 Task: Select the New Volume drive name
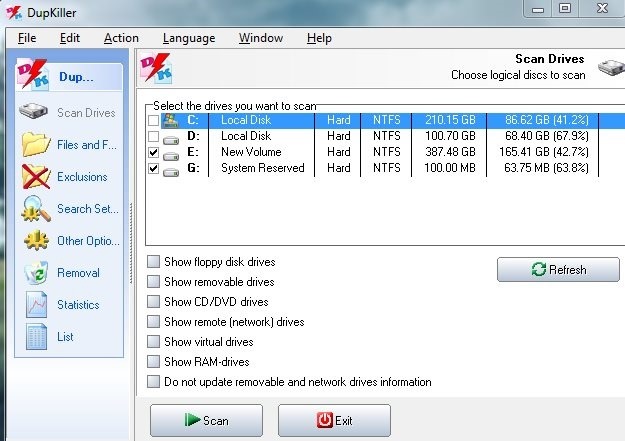click(x=251, y=152)
